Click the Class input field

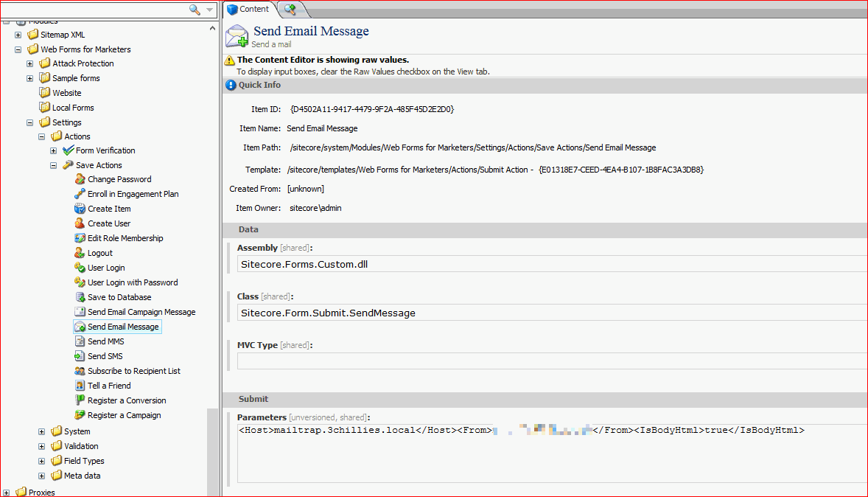[x=553, y=313]
